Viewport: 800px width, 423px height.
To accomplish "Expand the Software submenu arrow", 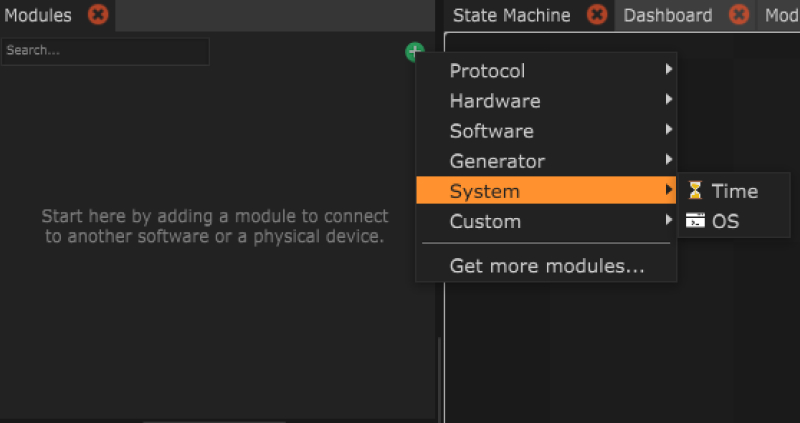I will point(668,131).
